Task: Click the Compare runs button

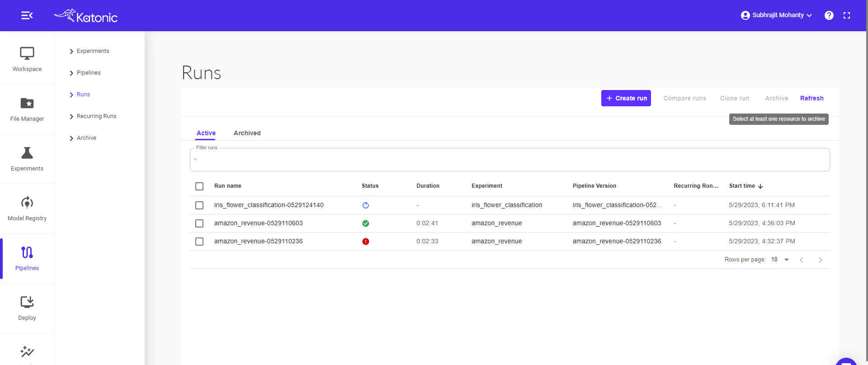Action: (x=684, y=98)
